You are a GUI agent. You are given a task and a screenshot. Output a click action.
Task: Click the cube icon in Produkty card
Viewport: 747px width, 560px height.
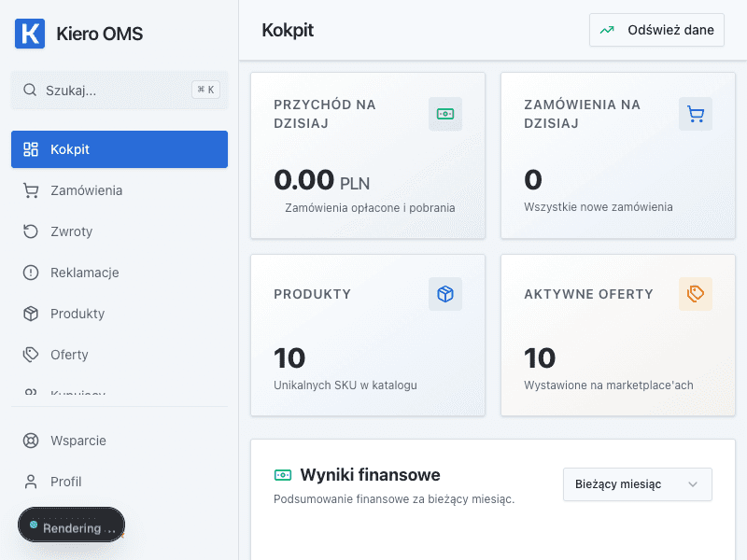(445, 294)
